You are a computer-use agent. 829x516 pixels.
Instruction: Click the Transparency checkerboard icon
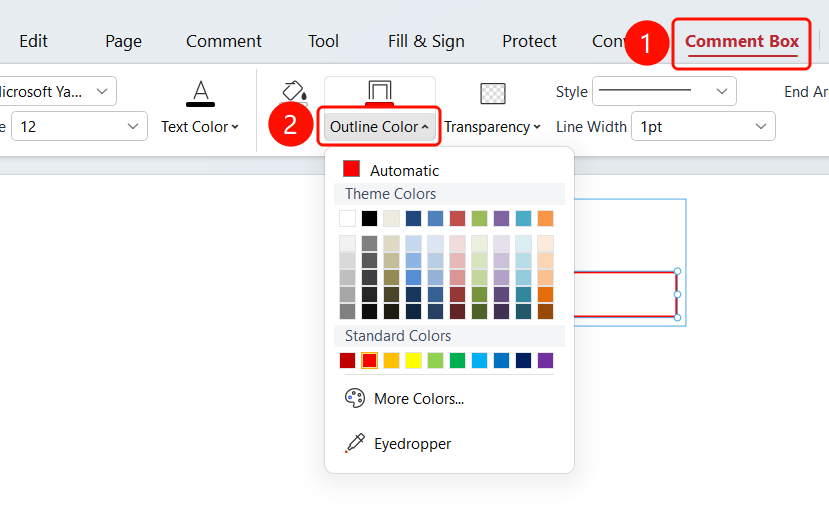coord(493,93)
